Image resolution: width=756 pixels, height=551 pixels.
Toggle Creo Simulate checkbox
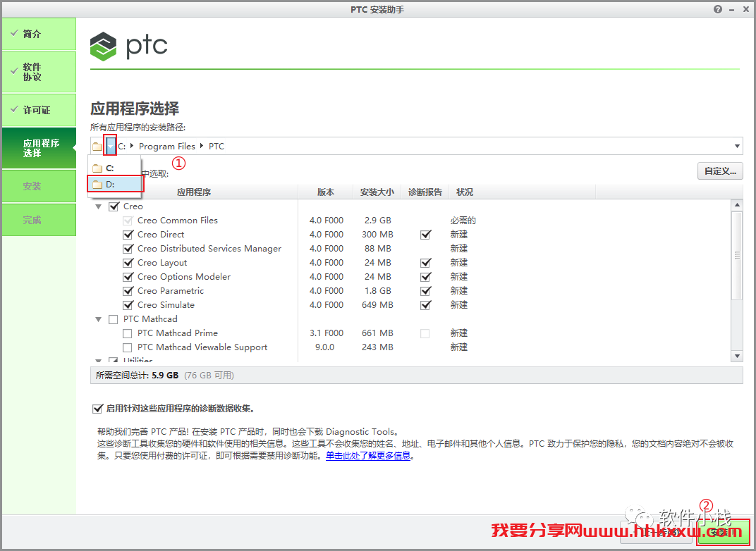[x=128, y=305]
